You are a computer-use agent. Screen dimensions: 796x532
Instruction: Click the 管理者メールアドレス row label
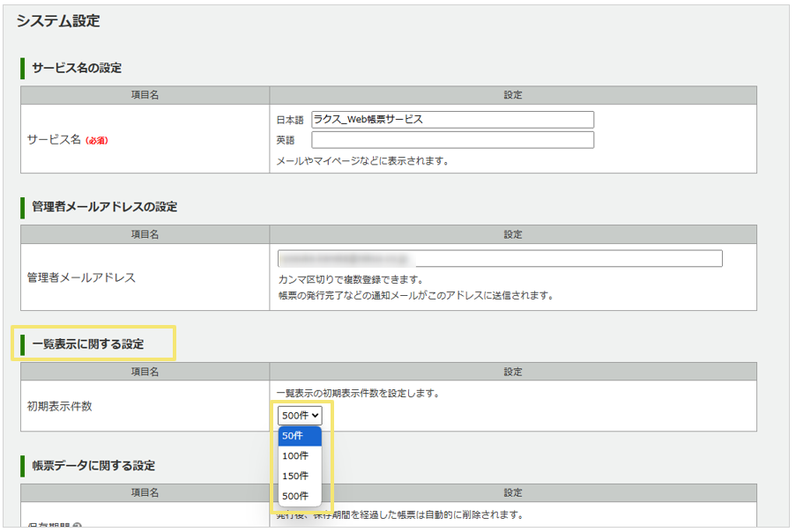click(81, 277)
